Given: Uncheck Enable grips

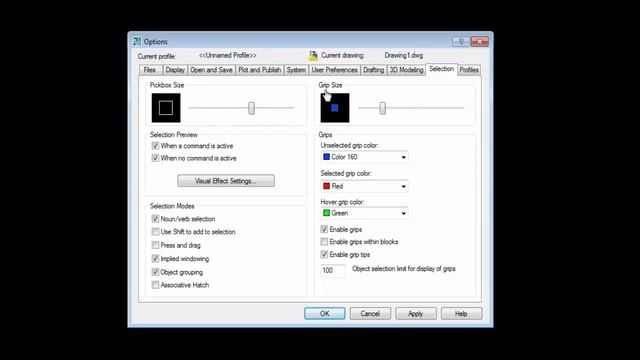Looking at the screenshot, I should pyautogui.click(x=324, y=229).
